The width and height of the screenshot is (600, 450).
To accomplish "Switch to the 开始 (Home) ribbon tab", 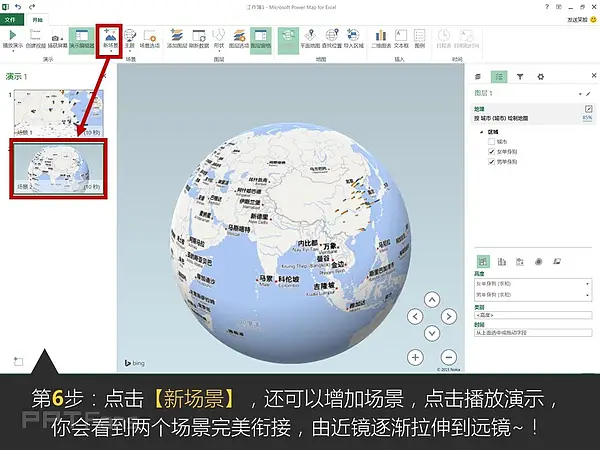I will coord(40,18).
